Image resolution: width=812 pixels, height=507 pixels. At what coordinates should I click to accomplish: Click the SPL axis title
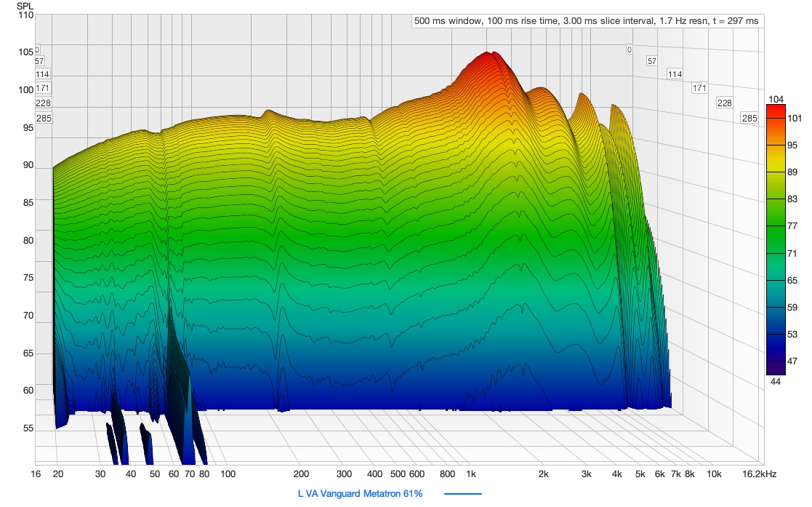click(25, 6)
